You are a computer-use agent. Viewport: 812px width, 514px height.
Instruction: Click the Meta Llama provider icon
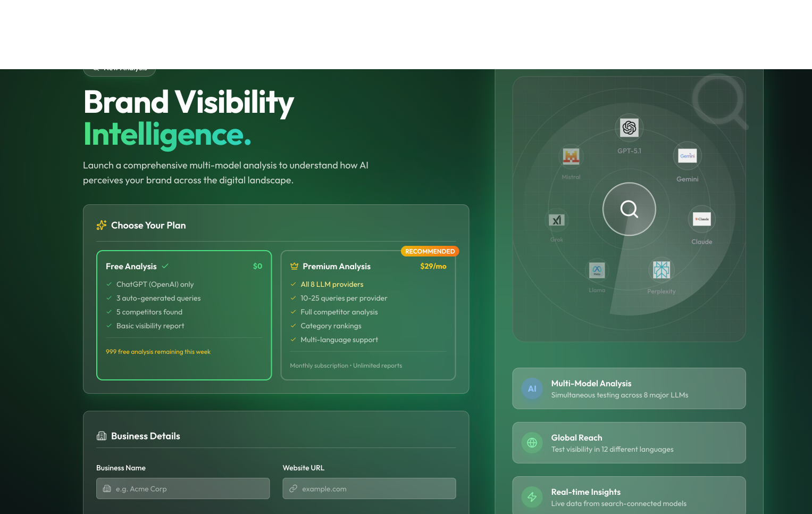597,270
